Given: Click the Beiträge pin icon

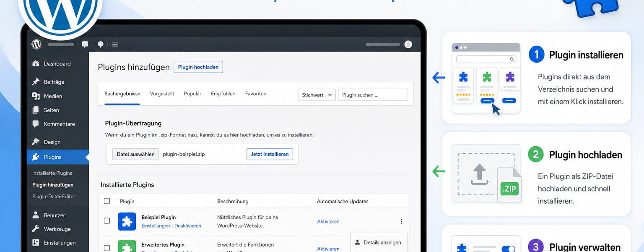Looking at the screenshot, I should pyautogui.click(x=36, y=82).
